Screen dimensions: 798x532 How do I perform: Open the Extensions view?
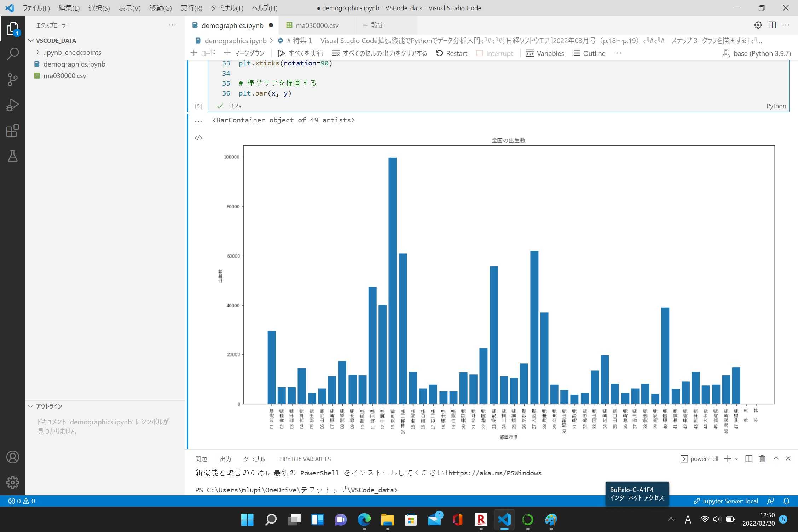coord(13,131)
